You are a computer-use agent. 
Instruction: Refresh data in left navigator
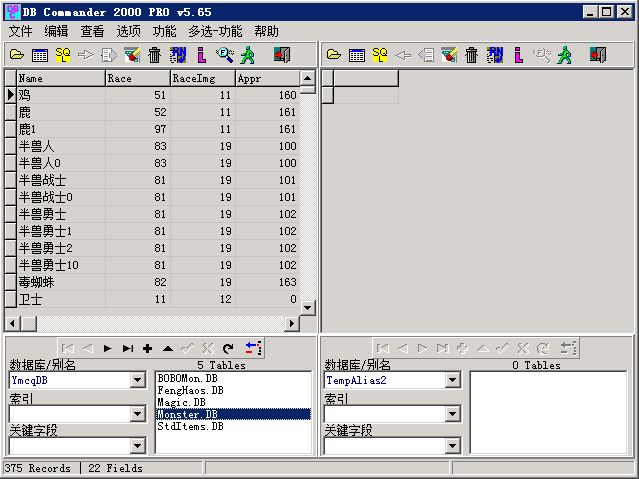click(228, 348)
